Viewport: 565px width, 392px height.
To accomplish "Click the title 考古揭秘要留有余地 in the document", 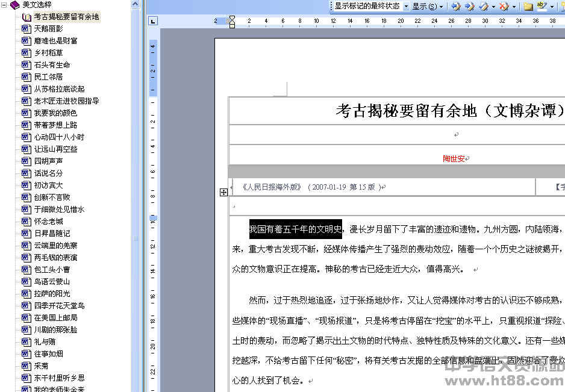I will point(407,111).
